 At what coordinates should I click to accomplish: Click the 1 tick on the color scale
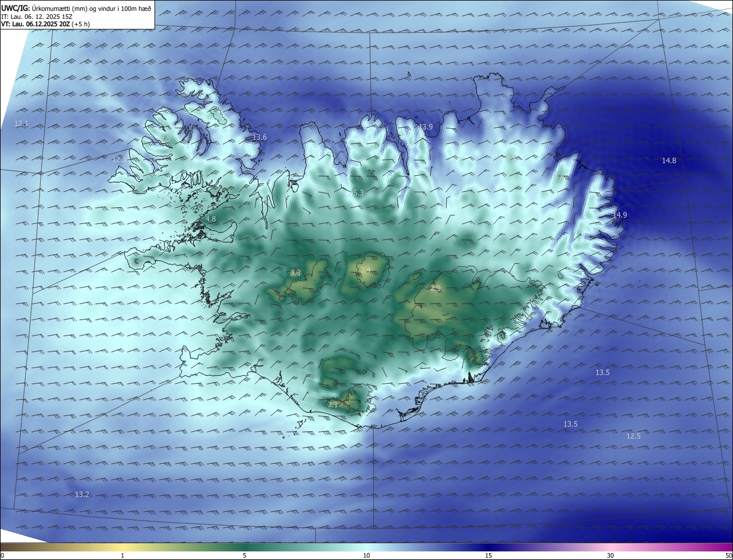[x=123, y=556]
